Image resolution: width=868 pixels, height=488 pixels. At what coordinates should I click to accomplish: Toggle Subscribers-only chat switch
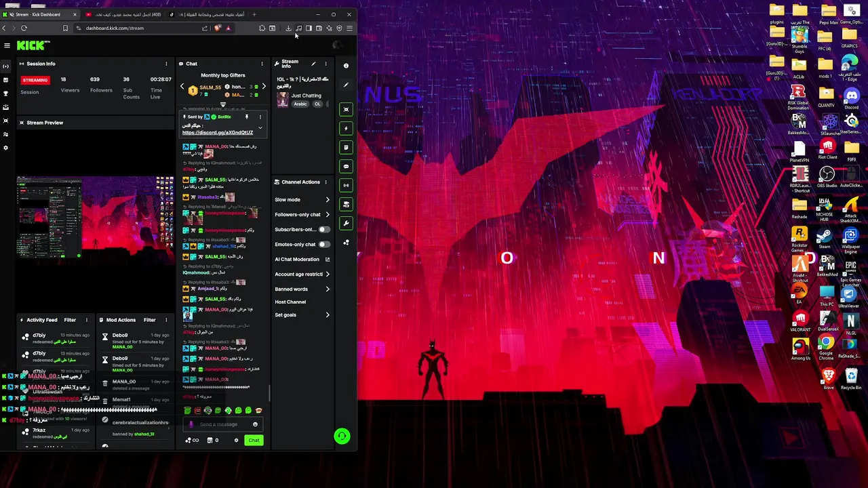(x=324, y=229)
